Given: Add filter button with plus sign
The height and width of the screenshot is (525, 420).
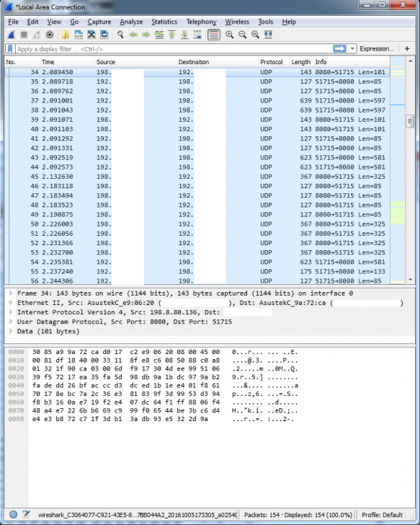Looking at the screenshot, I should pyautogui.click(x=407, y=49).
